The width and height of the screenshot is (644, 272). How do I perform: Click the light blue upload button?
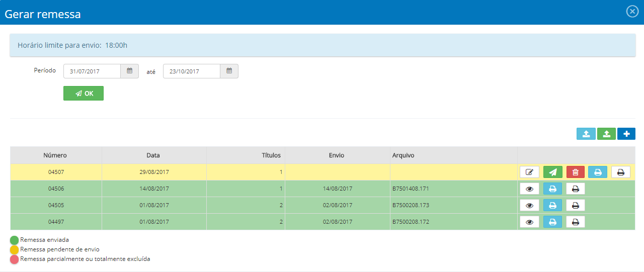[586, 134]
